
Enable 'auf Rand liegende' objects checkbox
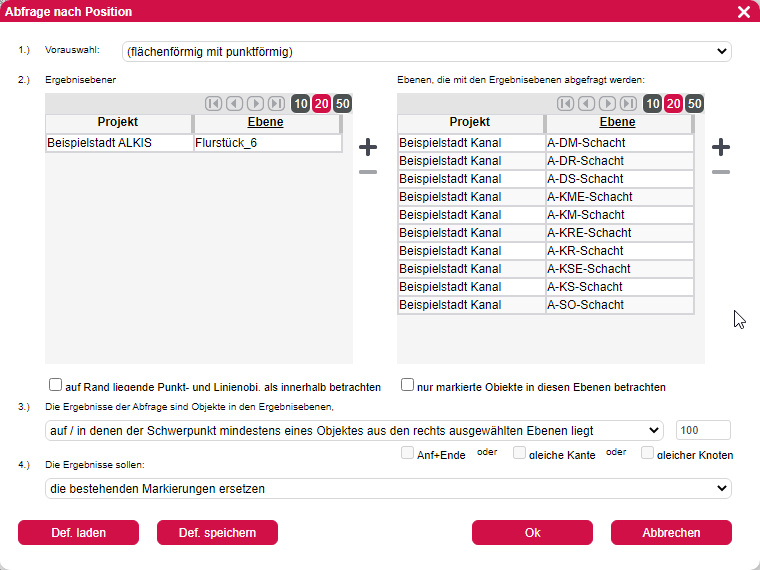[56, 384]
